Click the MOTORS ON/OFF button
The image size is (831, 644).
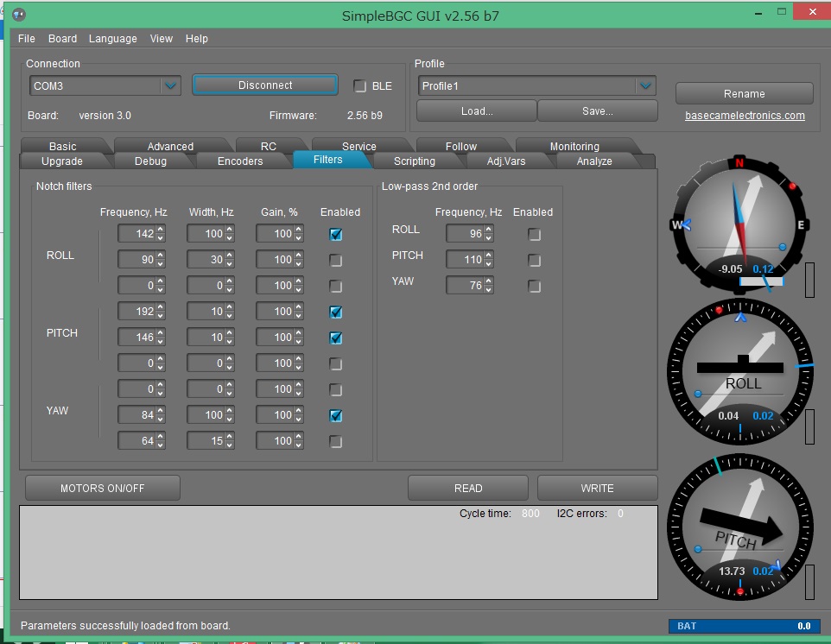click(103, 488)
